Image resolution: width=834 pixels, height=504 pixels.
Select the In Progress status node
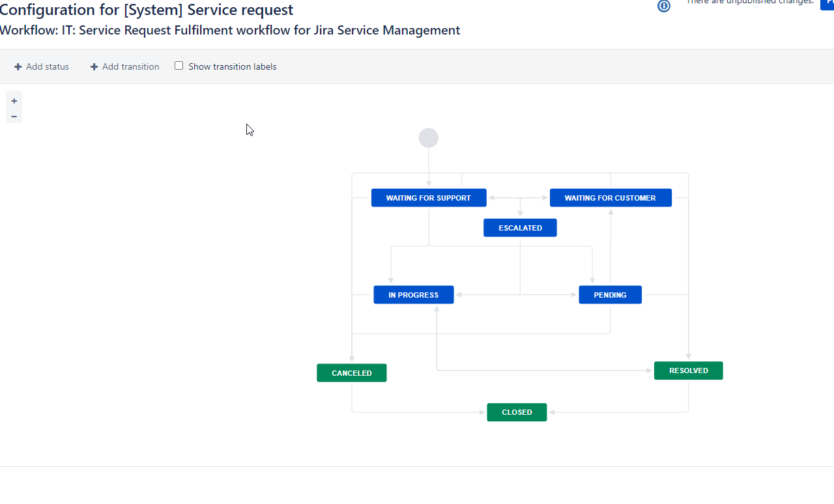tap(414, 295)
